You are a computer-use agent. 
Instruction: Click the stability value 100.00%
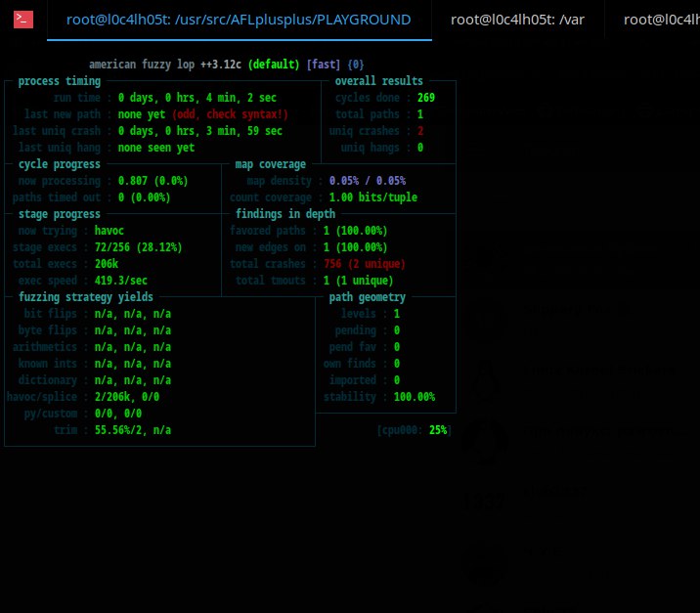415,397
